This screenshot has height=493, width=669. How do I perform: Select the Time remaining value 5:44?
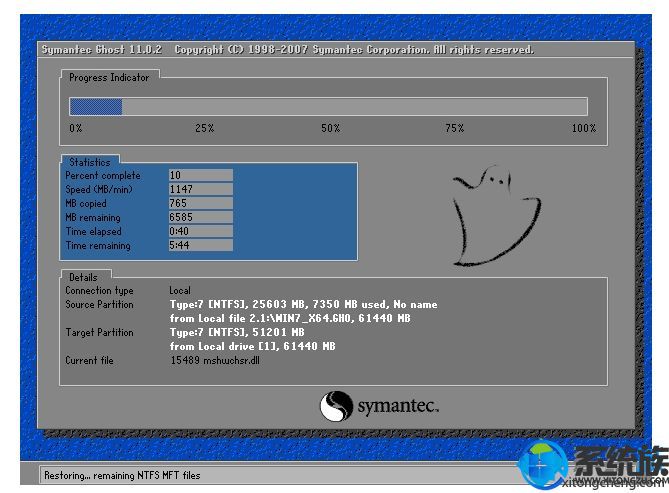(x=201, y=245)
